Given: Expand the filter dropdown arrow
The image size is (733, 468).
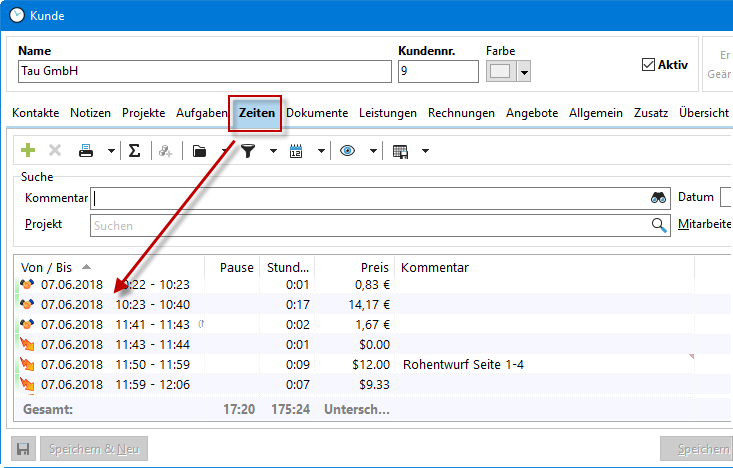Looking at the screenshot, I should click(x=272, y=151).
